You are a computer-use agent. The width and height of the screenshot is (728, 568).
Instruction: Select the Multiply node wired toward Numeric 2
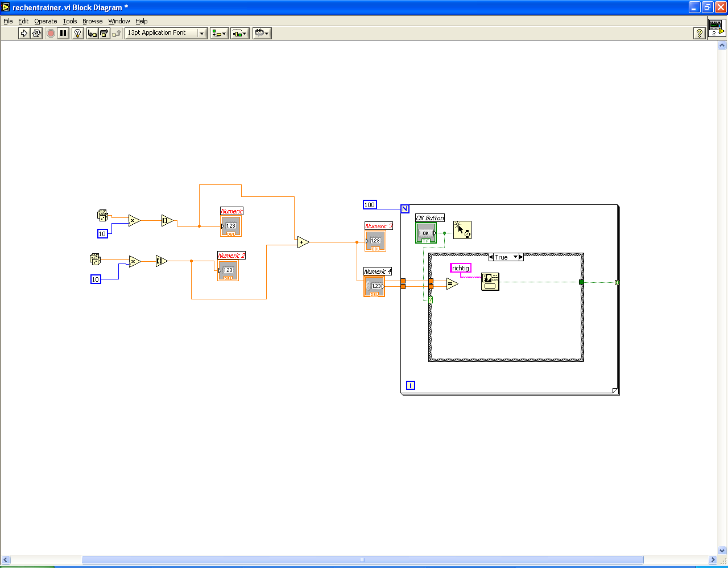point(135,261)
